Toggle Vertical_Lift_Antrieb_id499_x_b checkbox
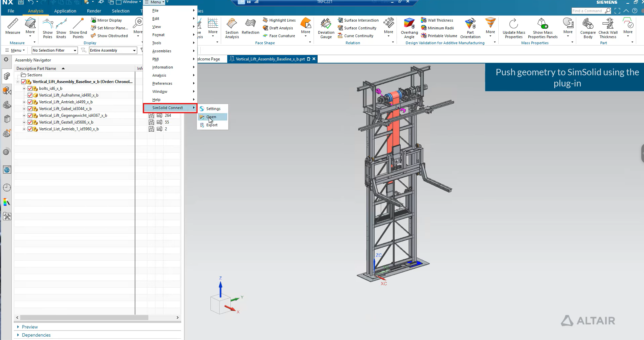The width and height of the screenshot is (644, 340). (x=30, y=102)
